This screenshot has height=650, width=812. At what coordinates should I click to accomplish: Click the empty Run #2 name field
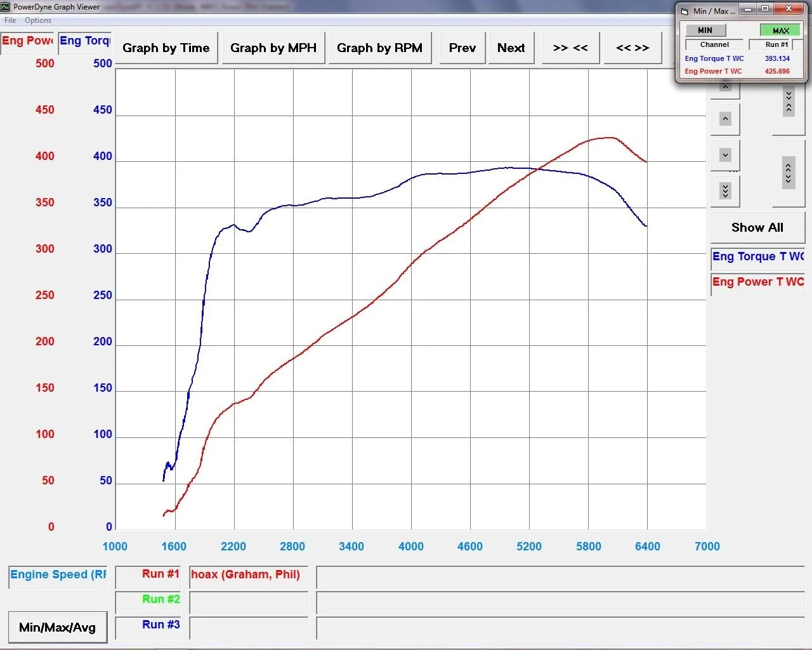click(249, 602)
